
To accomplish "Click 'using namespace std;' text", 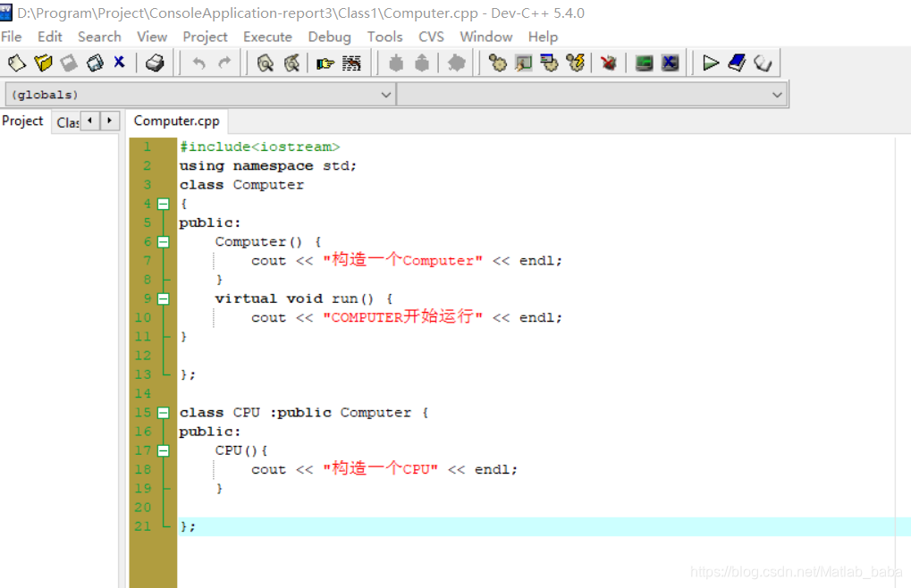I will [x=268, y=166].
